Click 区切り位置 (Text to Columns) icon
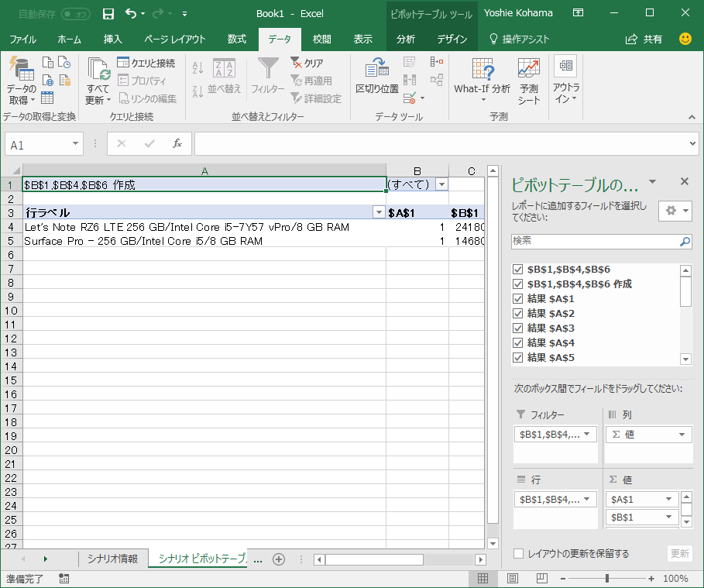This screenshot has height=588, width=704. [x=377, y=68]
